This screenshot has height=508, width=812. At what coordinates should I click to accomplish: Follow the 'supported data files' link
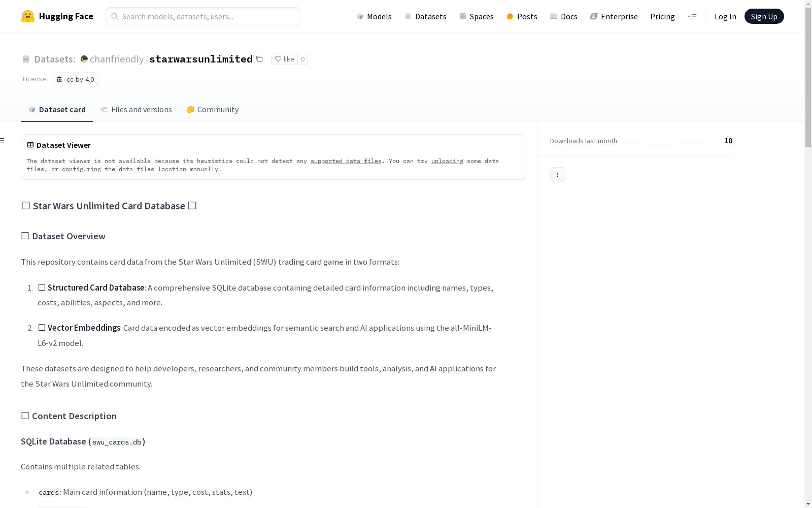click(346, 161)
